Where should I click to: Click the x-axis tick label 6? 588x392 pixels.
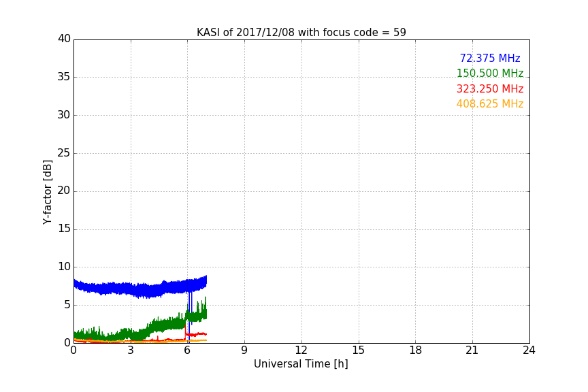pyautogui.click(x=188, y=350)
